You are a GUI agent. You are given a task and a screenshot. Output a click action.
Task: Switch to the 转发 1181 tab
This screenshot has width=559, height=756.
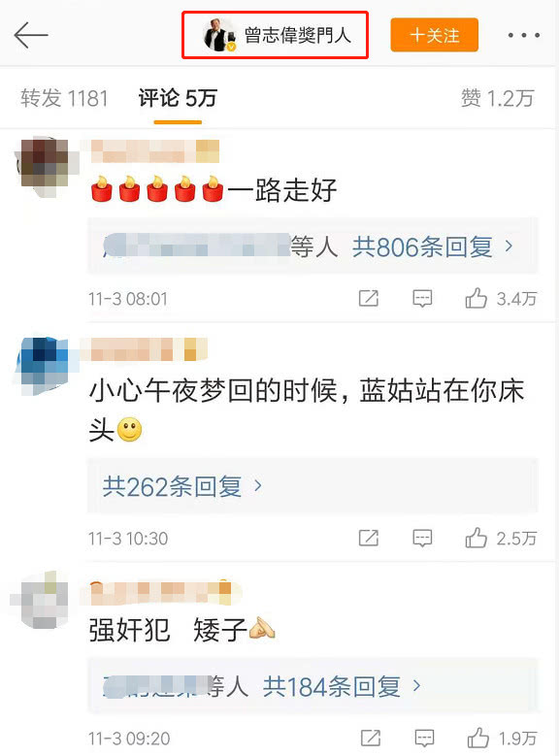[64, 98]
